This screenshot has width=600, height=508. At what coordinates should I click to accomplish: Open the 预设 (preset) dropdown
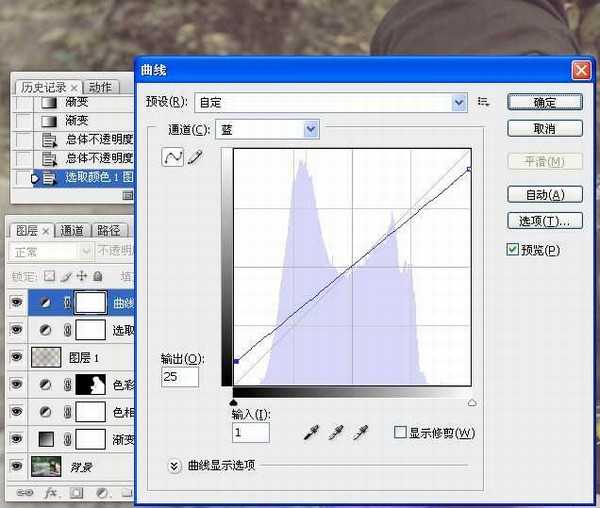coord(459,101)
